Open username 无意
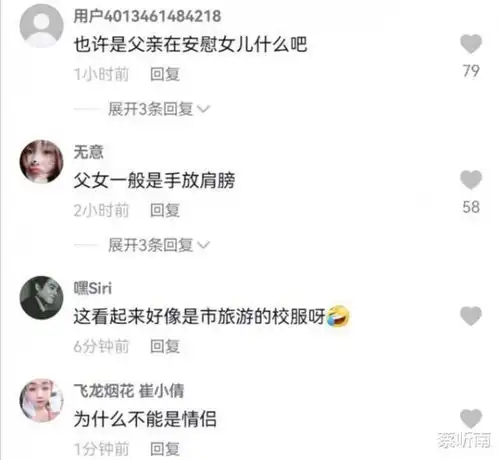 (x=89, y=152)
